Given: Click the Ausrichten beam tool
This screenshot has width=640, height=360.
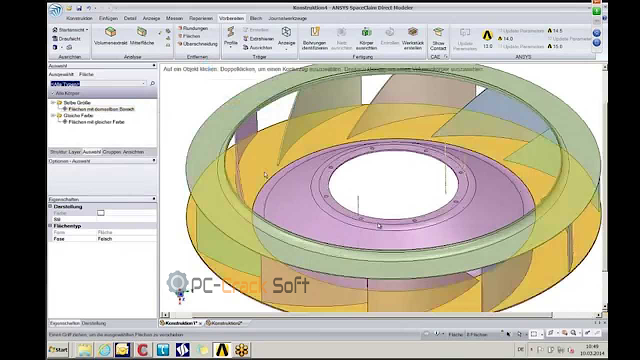Looking at the screenshot, I should [258, 47].
